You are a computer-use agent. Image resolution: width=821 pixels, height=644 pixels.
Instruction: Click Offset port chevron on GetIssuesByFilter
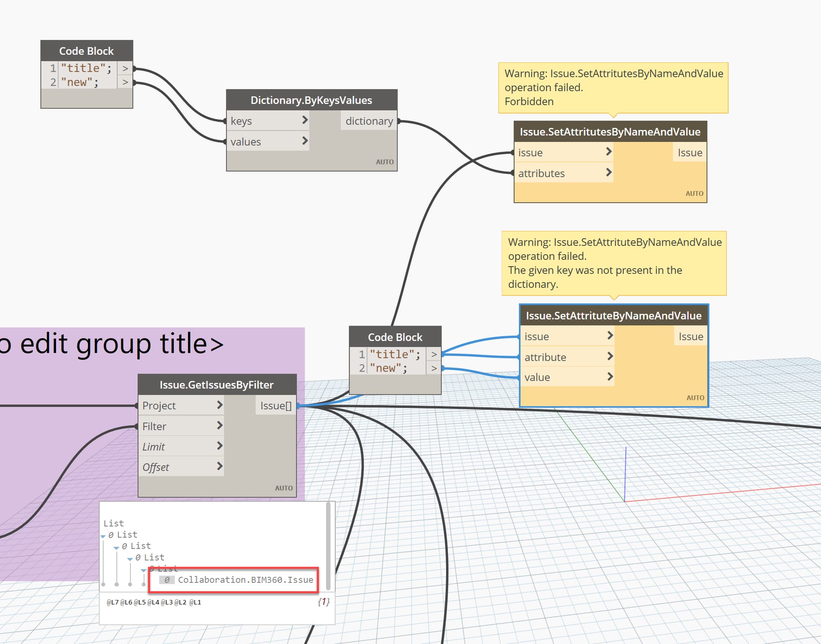219,466
